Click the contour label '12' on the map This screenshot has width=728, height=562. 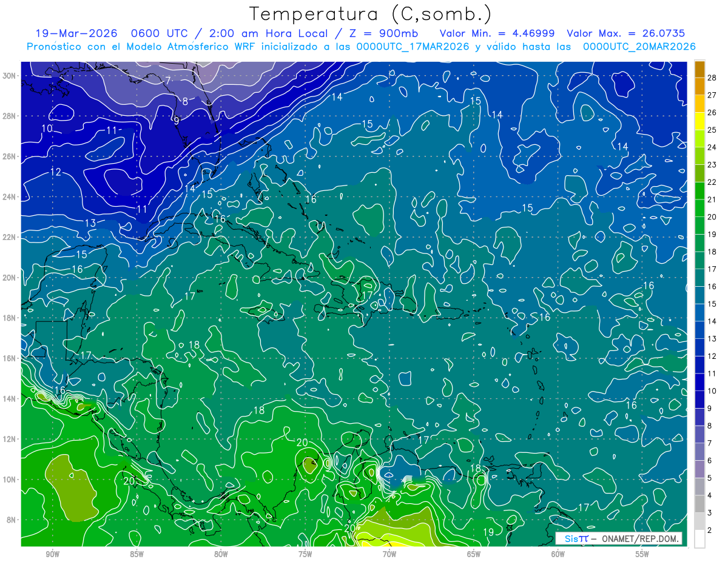55,172
